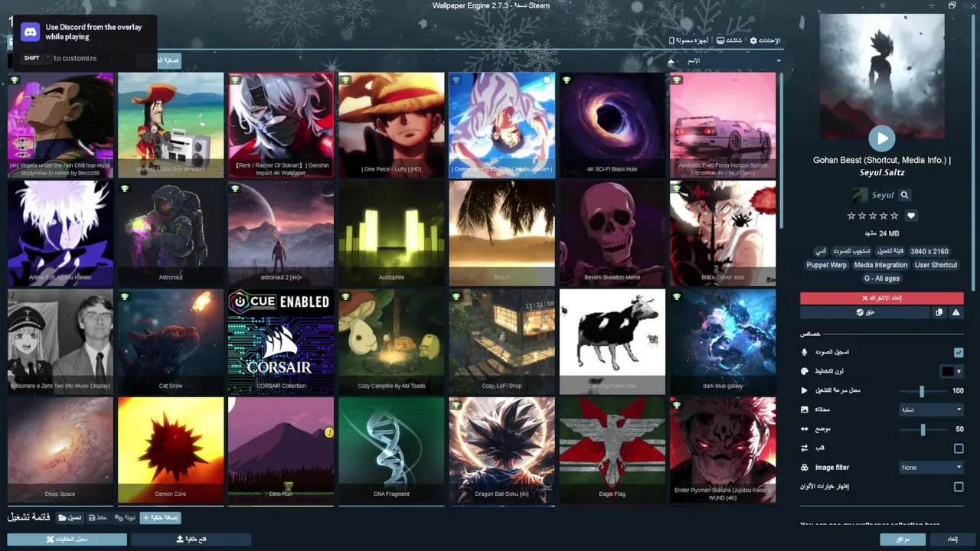Select the Beserk Skeleton Meme wallpaper
This screenshot has height=551, width=980.
coord(612,233)
